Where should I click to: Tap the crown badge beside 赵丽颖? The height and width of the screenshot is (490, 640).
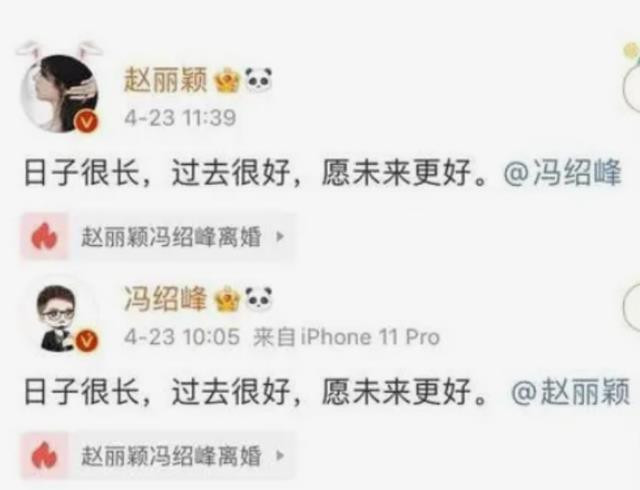coord(227,80)
